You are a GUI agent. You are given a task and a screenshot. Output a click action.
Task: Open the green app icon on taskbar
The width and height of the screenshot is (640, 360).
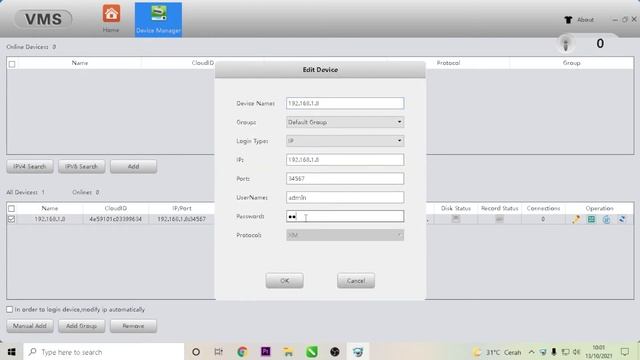[312, 352]
